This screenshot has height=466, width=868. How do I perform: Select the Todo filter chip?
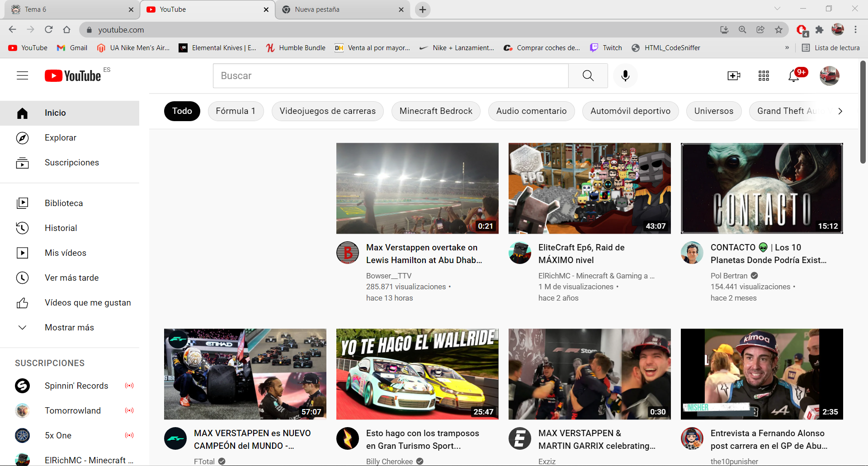click(182, 111)
